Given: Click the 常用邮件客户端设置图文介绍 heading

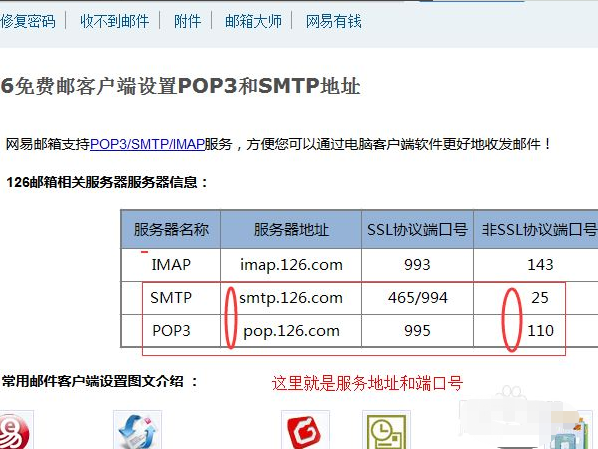Looking at the screenshot, I should pos(100,381).
